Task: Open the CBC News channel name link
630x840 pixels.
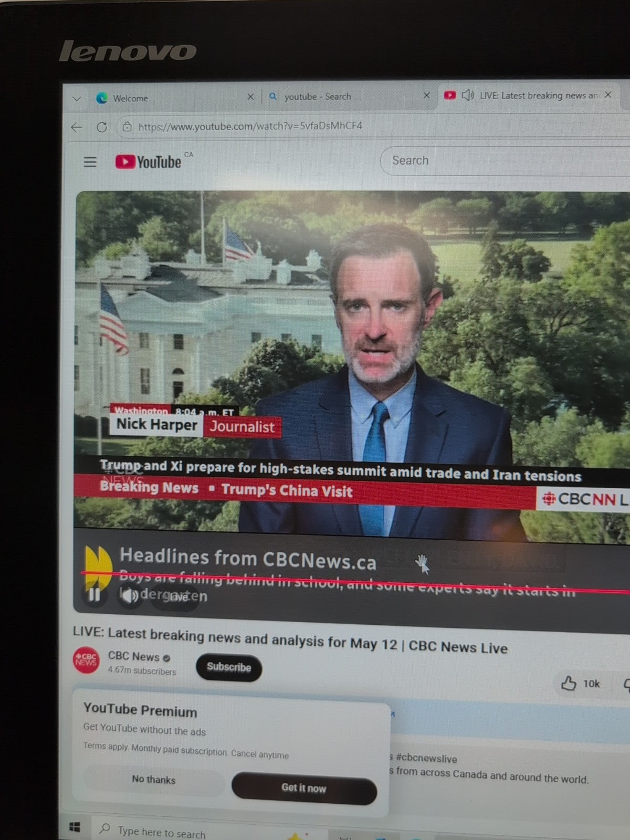Action: [x=134, y=656]
